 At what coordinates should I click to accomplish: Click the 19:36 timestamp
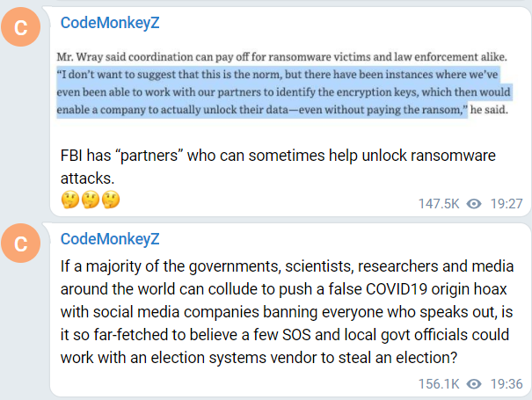(x=506, y=383)
